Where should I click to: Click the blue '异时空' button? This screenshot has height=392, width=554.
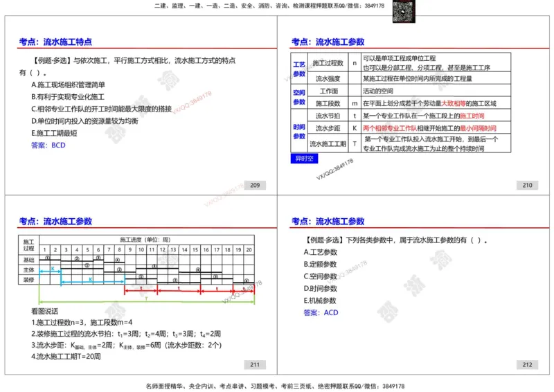coord(304,159)
